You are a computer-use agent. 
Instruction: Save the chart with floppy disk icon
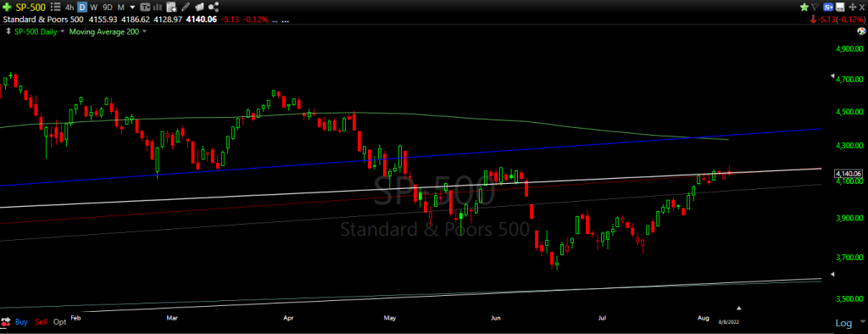(x=840, y=7)
